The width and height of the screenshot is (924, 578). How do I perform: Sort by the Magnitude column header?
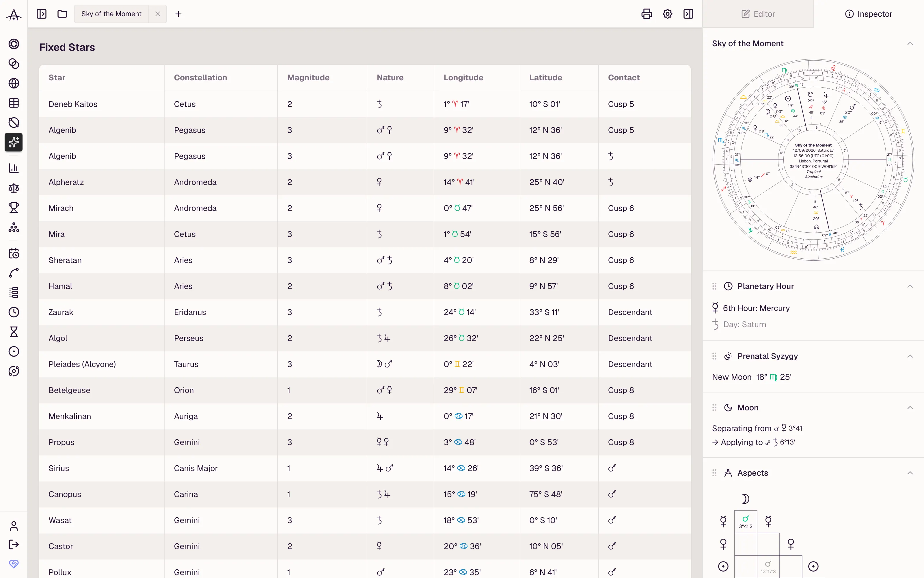point(308,78)
